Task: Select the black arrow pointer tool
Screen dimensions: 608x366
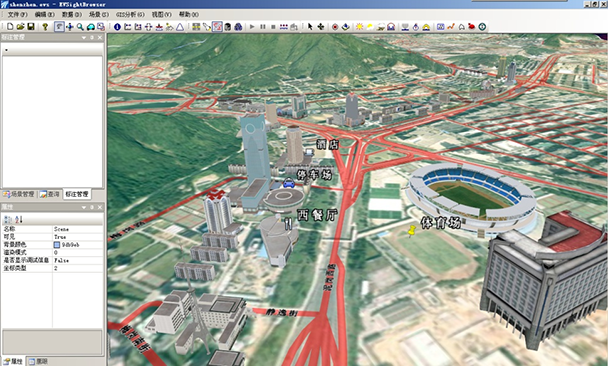Action: (x=310, y=26)
